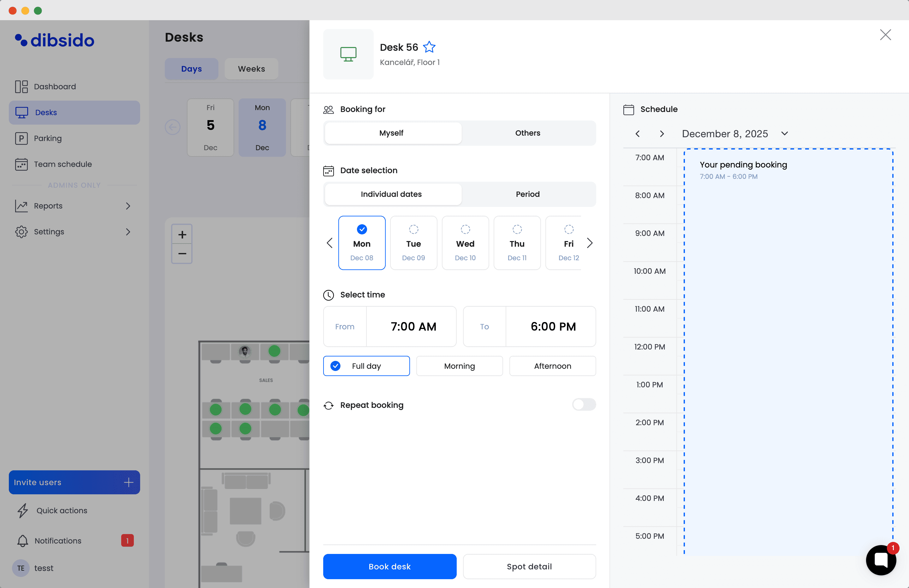909x588 pixels.
Task: Switch to the Weeks view
Action: click(x=251, y=69)
